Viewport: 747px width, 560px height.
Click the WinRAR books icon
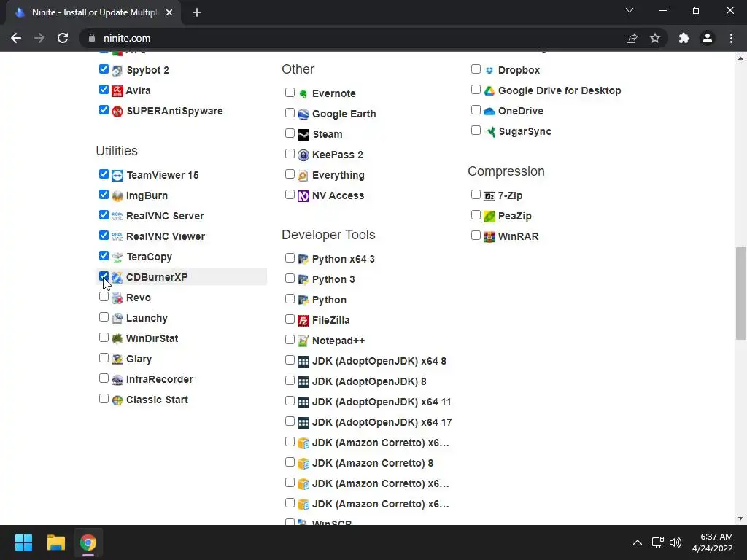489,237
